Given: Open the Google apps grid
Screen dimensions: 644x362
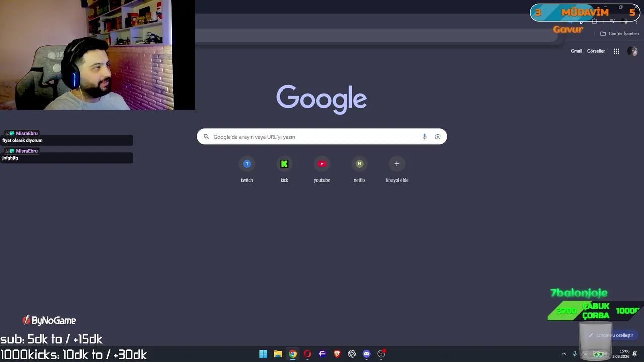Looking at the screenshot, I should [616, 51].
